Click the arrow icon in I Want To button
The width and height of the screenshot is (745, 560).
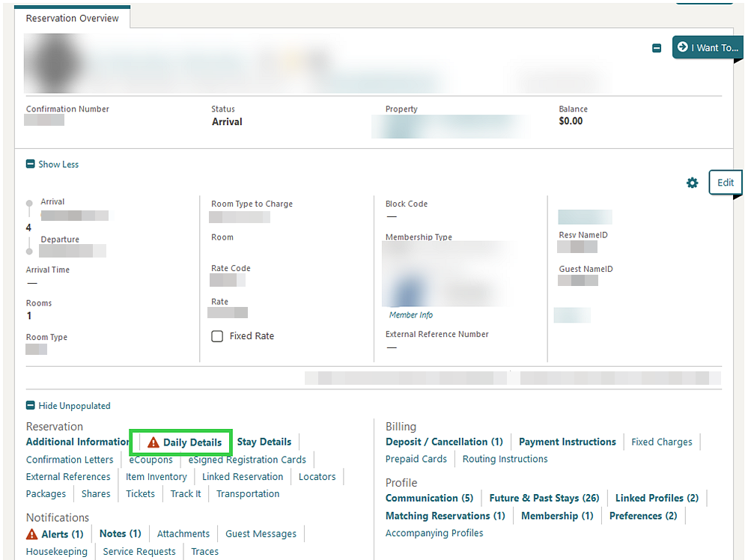[682, 46]
